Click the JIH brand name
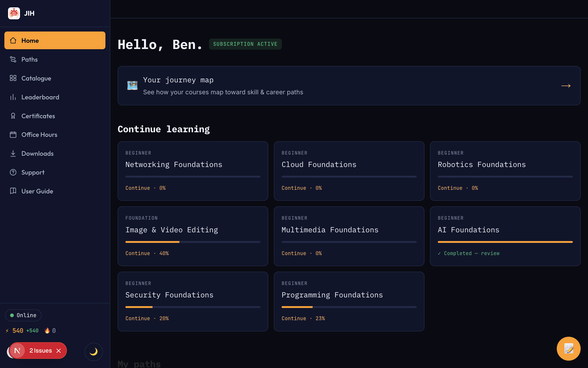 [29, 13]
